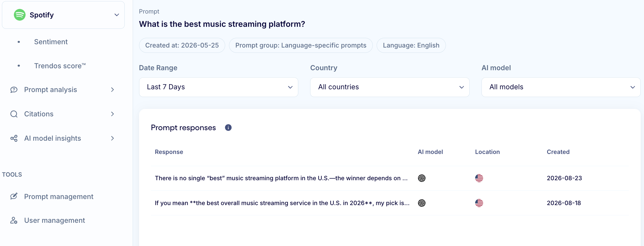
Task: Open the Spotify brand selector dropdown
Action: (63, 15)
